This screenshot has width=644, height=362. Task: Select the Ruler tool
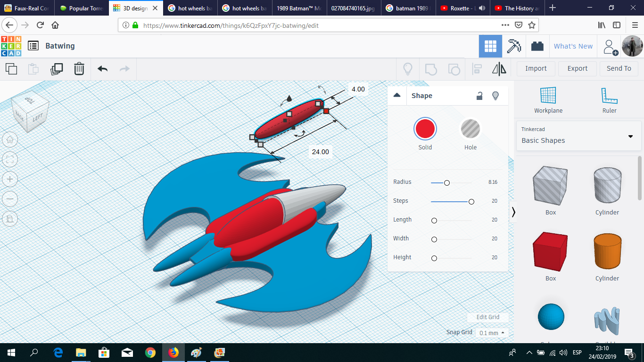tap(609, 100)
